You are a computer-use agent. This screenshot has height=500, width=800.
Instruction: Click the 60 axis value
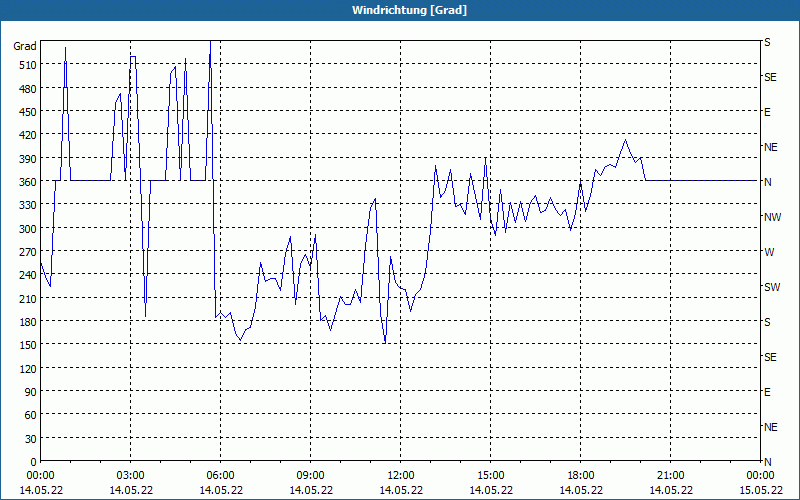tap(31, 416)
